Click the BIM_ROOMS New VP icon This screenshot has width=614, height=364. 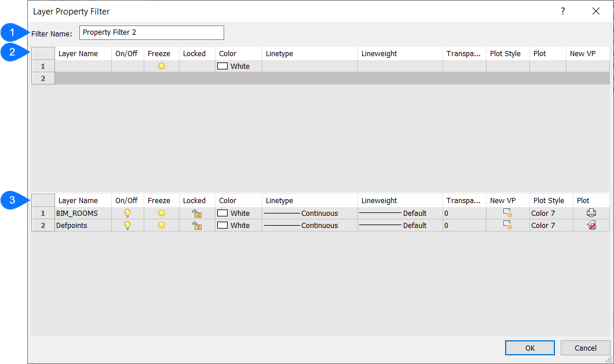507,213
